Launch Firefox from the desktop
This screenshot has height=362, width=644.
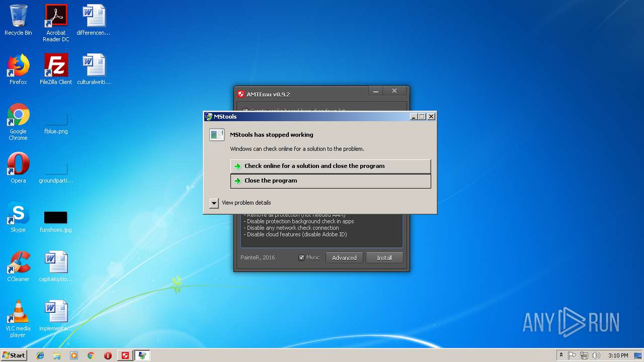(18, 69)
